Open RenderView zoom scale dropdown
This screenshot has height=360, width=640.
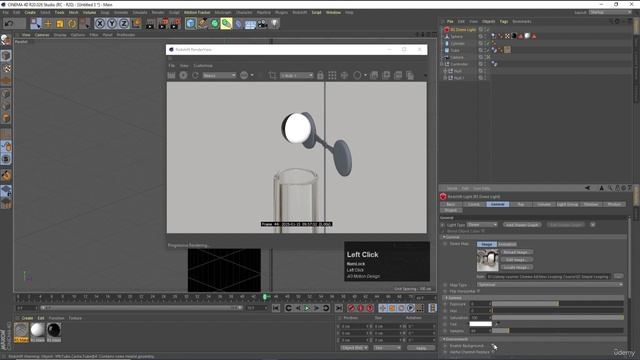(x=296, y=76)
